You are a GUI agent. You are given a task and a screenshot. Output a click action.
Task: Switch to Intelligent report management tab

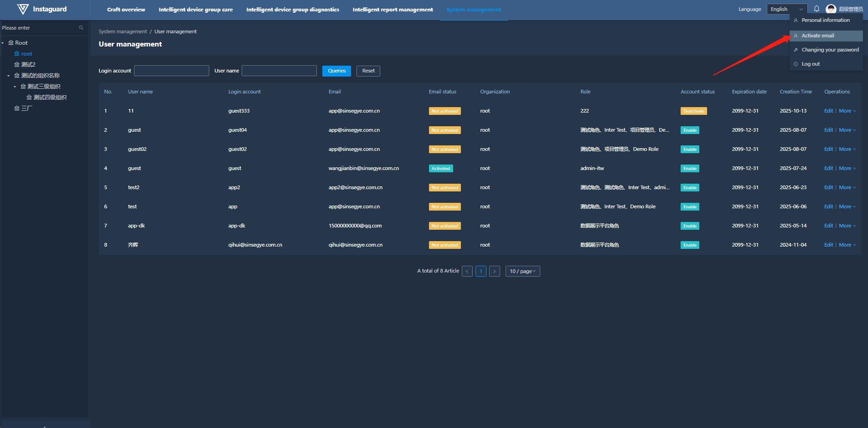[393, 10]
